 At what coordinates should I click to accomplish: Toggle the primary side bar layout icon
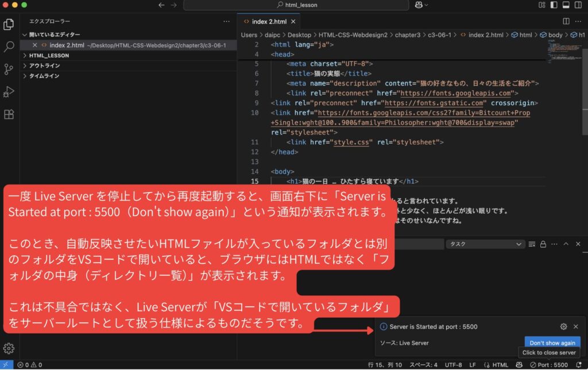pos(554,5)
